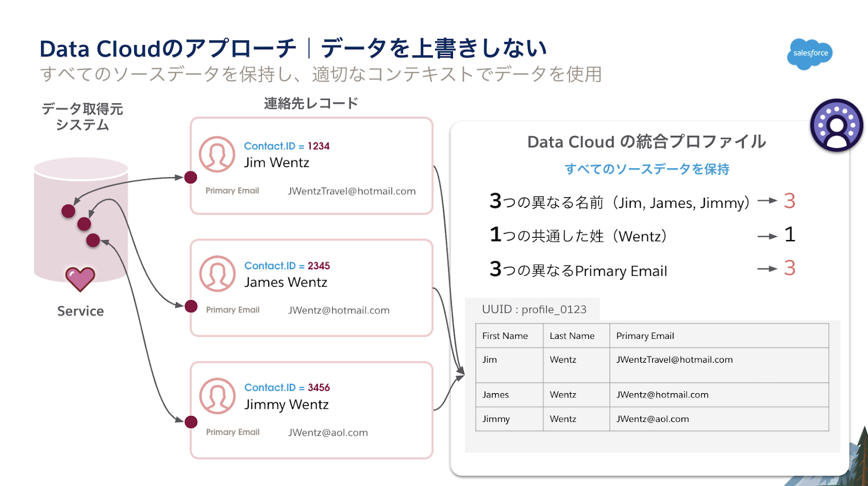Click the データ取得元システム heading

click(x=82, y=117)
